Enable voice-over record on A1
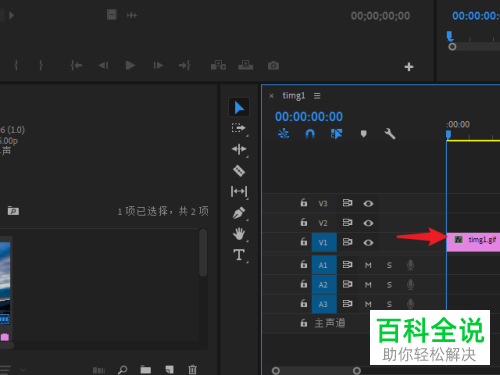 click(x=411, y=265)
